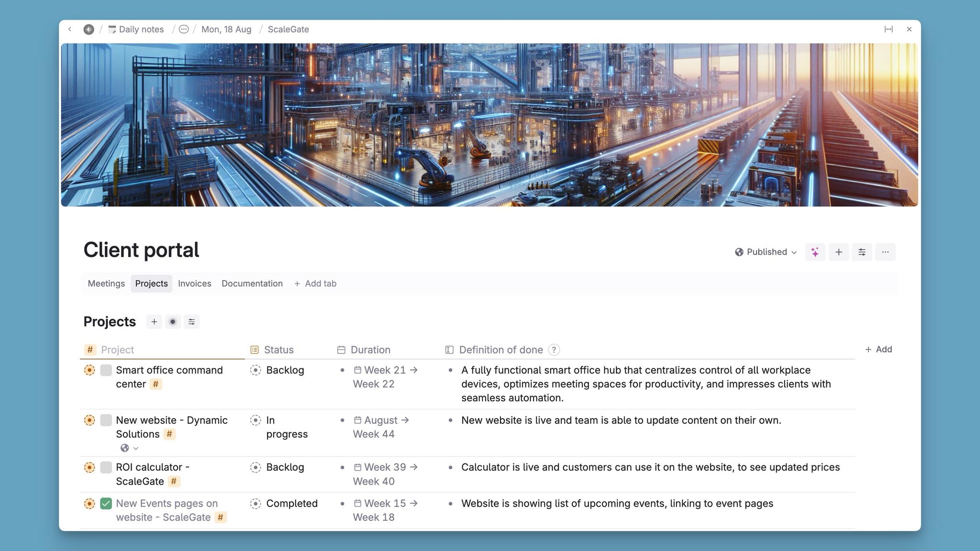This screenshot has width=980, height=551.
Task: Click the Projects section heading
Action: [x=110, y=322]
